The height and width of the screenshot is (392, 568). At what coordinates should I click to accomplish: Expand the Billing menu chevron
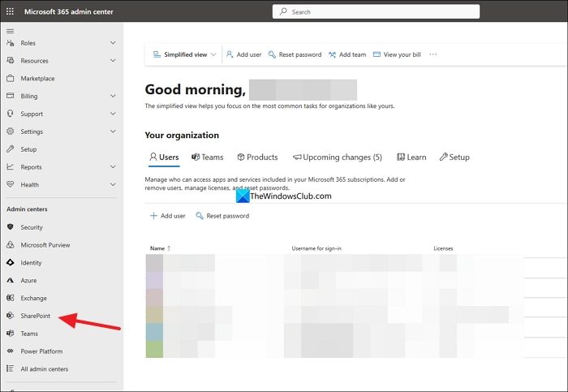113,96
